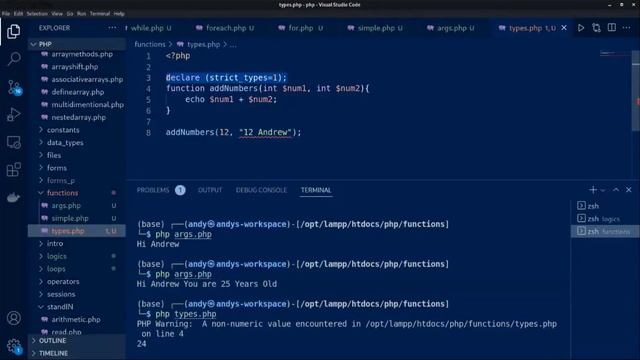This screenshot has width=640, height=360.
Task: Expand the constants folder
Action: pyautogui.click(x=77, y=130)
